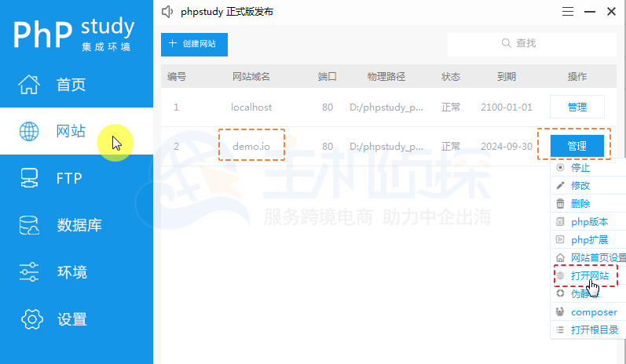Click the 2024-09-30 expiry date

click(x=507, y=147)
